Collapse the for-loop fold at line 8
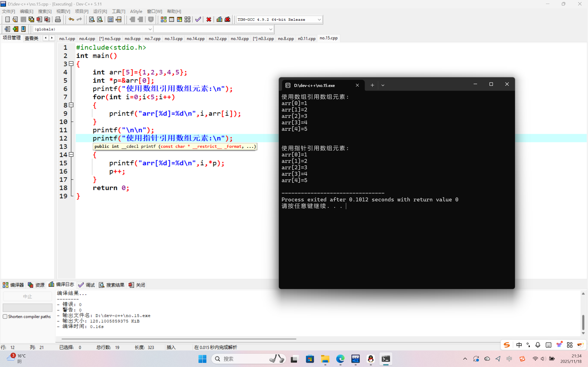The image size is (588, 367). click(71, 105)
